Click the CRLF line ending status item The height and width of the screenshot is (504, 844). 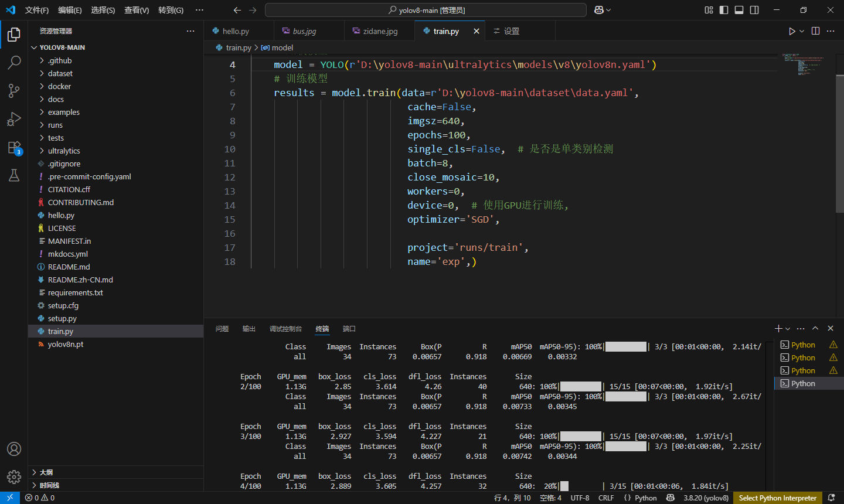pos(606,498)
